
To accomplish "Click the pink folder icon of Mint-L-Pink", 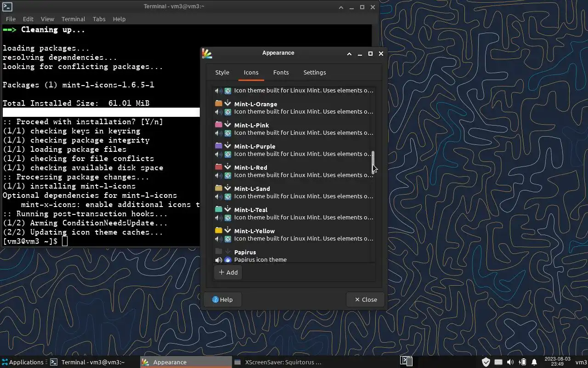I will pos(219,125).
